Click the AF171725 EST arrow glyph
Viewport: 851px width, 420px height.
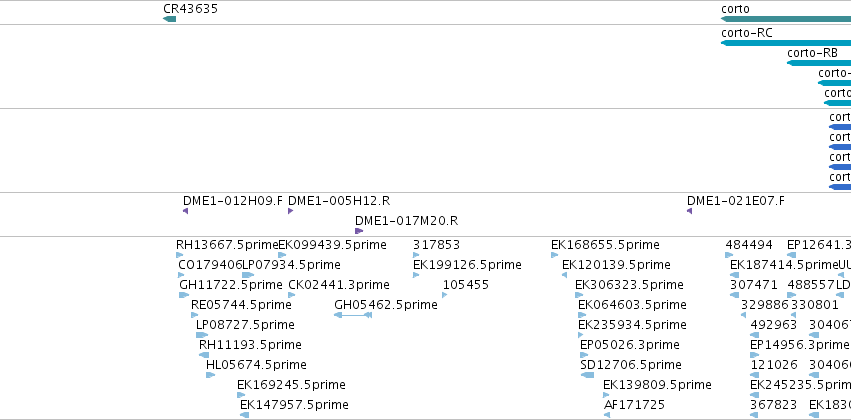pyautogui.click(x=607, y=415)
